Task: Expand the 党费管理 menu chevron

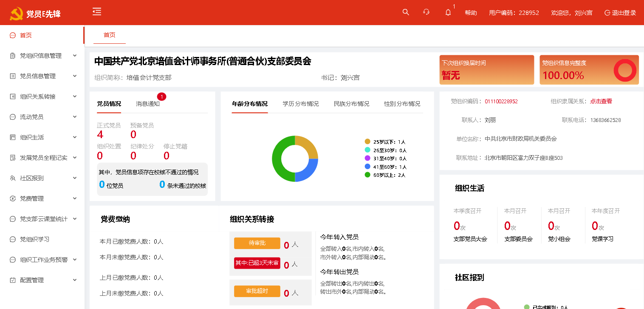Action: click(75, 198)
